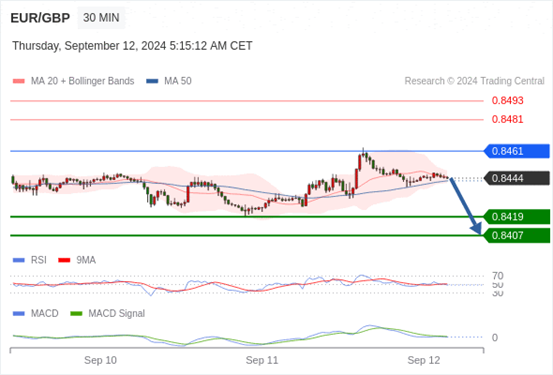
Task: Click the 9MA legend label
Action: click(x=86, y=260)
